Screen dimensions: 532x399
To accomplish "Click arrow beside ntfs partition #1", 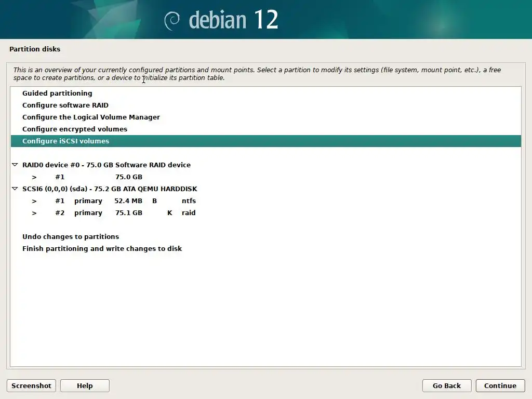I will pos(34,201).
